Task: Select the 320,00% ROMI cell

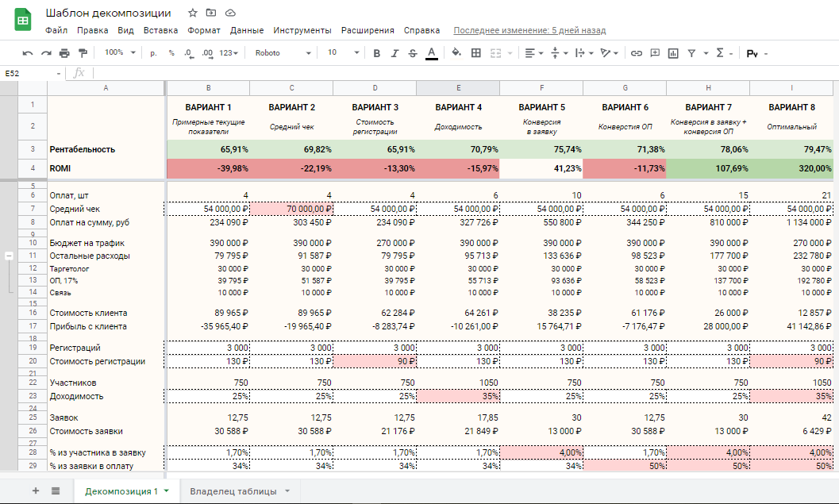Action: (x=791, y=168)
